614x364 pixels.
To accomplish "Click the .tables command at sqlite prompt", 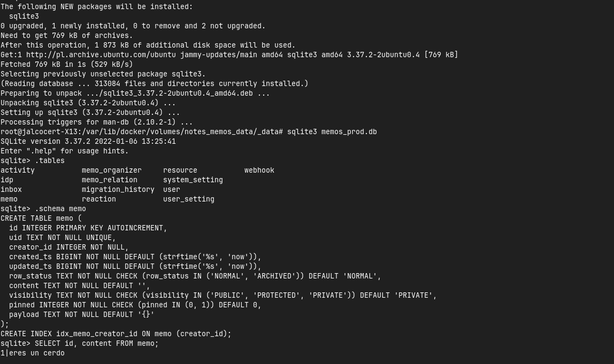I will tap(49, 160).
